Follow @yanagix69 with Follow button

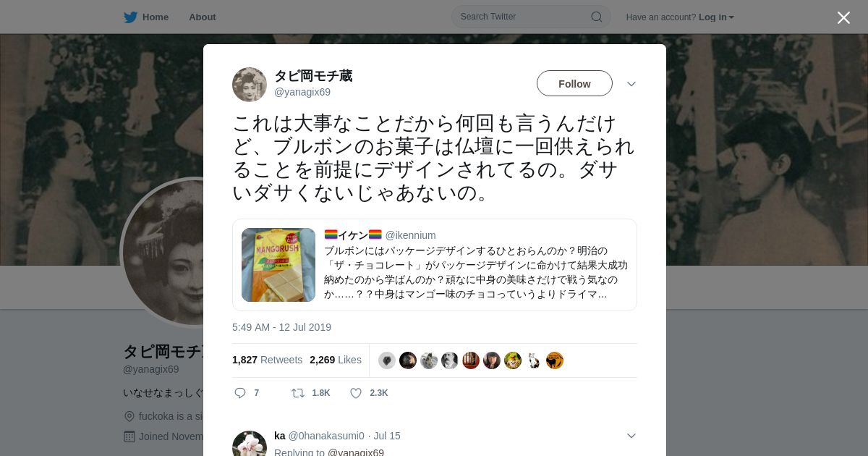pos(574,83)
